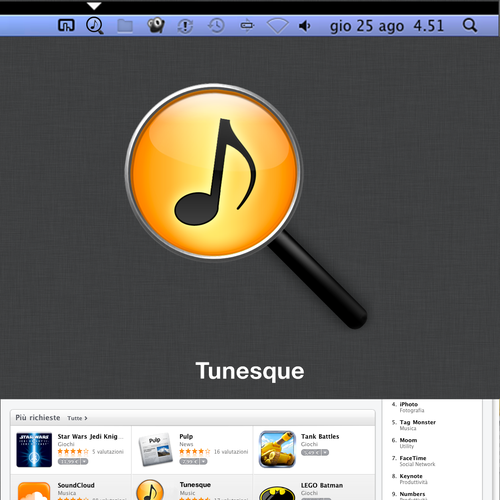This screenshot has height=500, width=500.
Task: Click the LEGO Batman app title
Action: pos(322,485)
